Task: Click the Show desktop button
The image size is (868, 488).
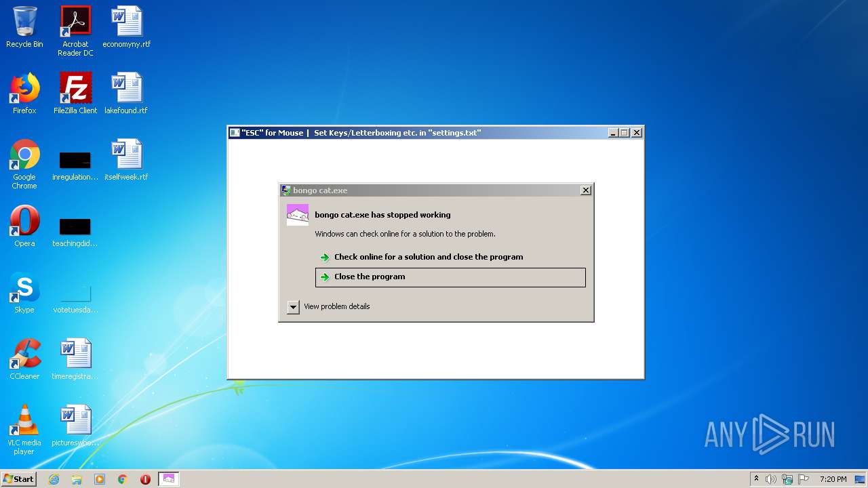Action: tap(861, 479)
